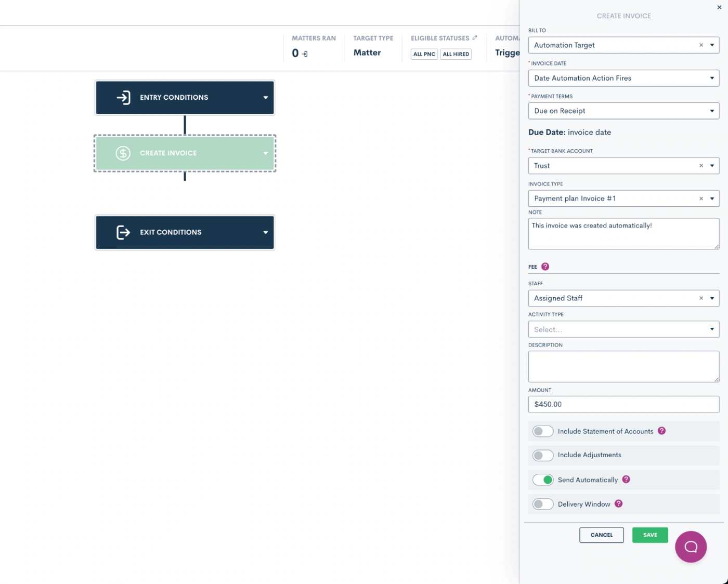Expand Entry Conditions block caret
Screen dimensions: 728x584
pos(266,98)
